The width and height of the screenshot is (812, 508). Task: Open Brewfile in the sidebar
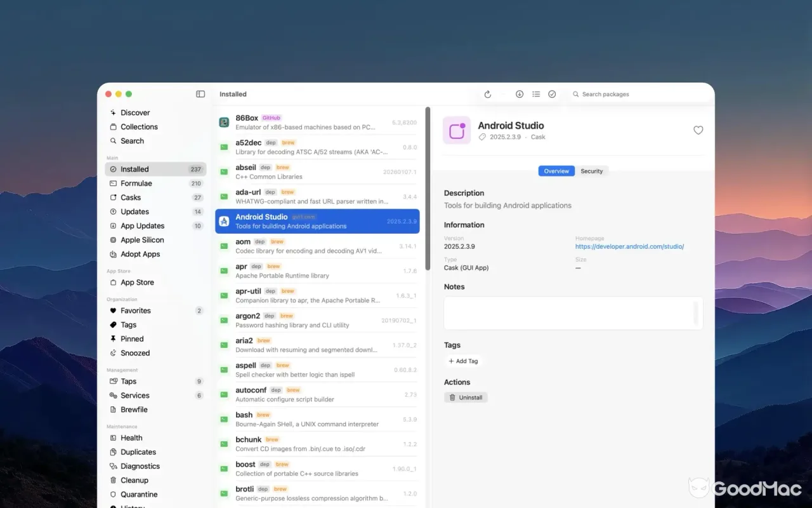pyautogui.click(x=155, y=410)
